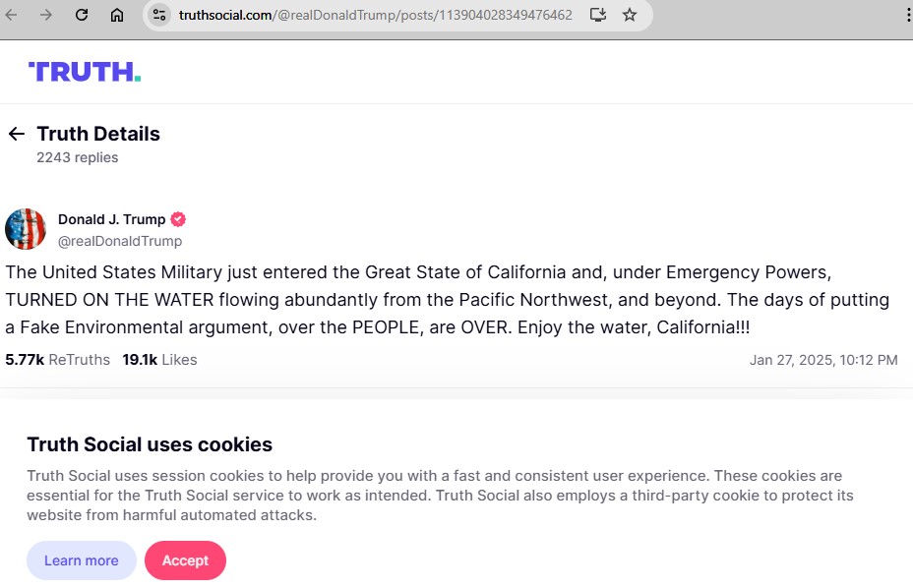
Task: Reload the page
Action: pos(82,15)
